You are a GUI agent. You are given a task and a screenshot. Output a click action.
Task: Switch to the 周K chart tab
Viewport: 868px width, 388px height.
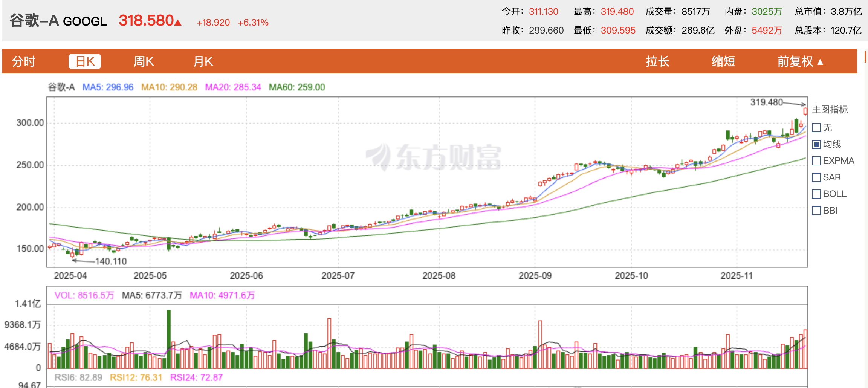(143, 61)
